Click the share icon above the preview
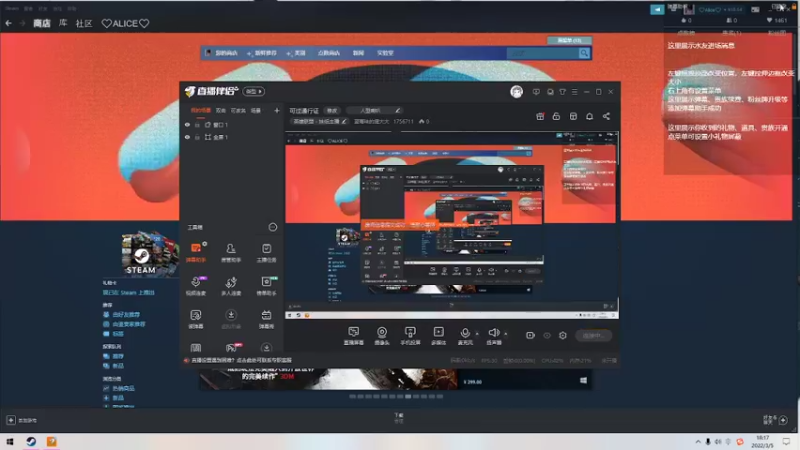 coord(606,117)
